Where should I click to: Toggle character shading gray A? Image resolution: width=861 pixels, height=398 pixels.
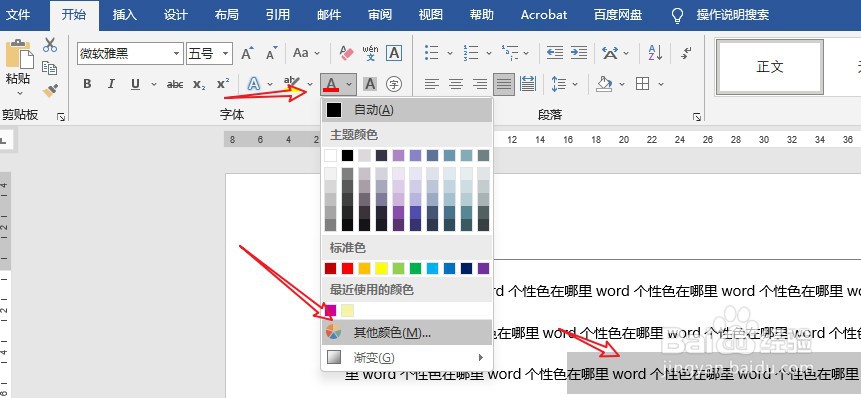tap(370, 84)
